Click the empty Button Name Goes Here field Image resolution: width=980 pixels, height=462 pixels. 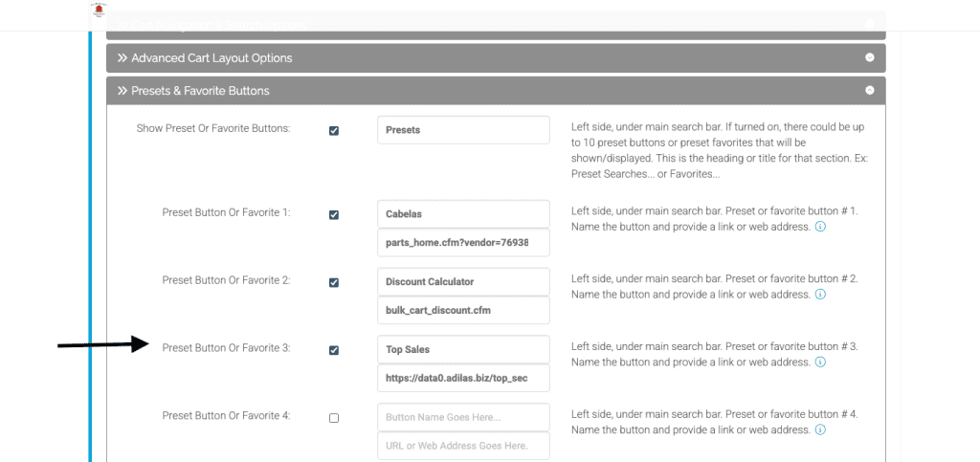point(463,417)
